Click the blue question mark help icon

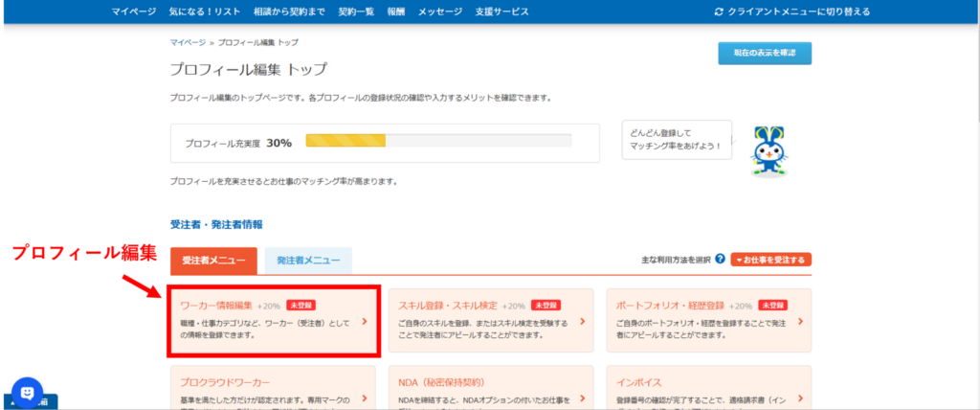pyautogui.click(x=720, y=259)
